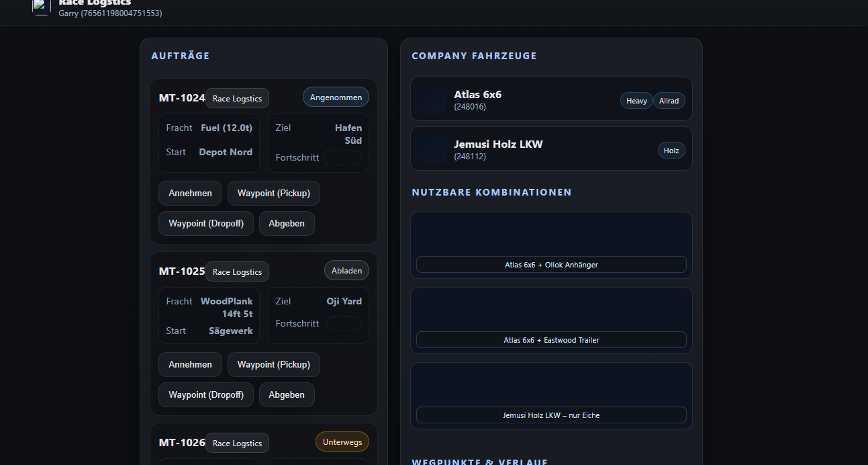Set Waypoint (Pickup) for order MT-1025
The image size is (868, 465).
(274, 365)
